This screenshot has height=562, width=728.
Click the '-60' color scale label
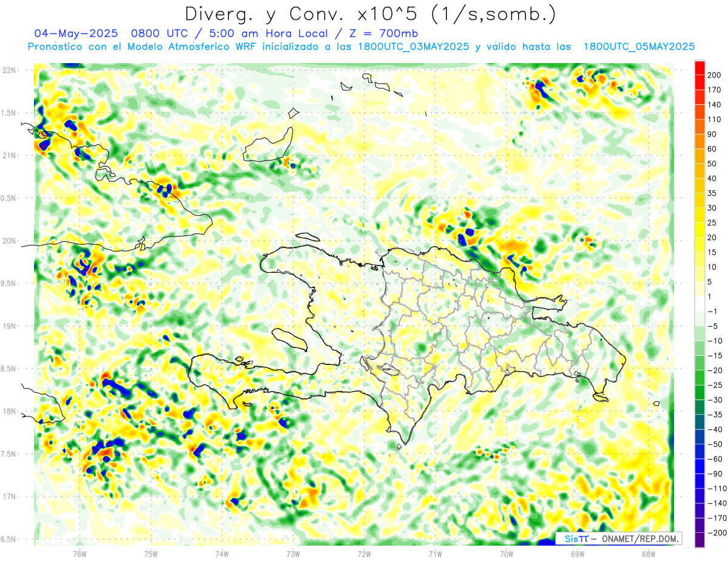715,459
